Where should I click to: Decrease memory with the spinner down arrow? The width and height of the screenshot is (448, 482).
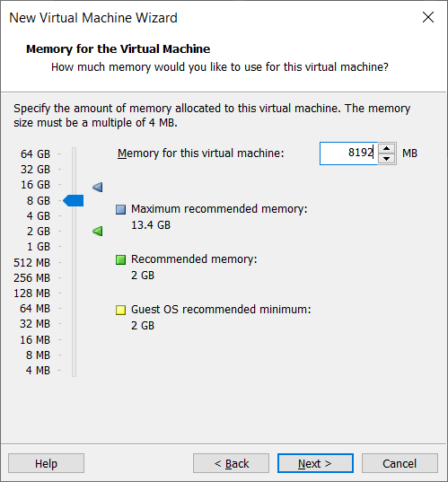coord(387,159)
